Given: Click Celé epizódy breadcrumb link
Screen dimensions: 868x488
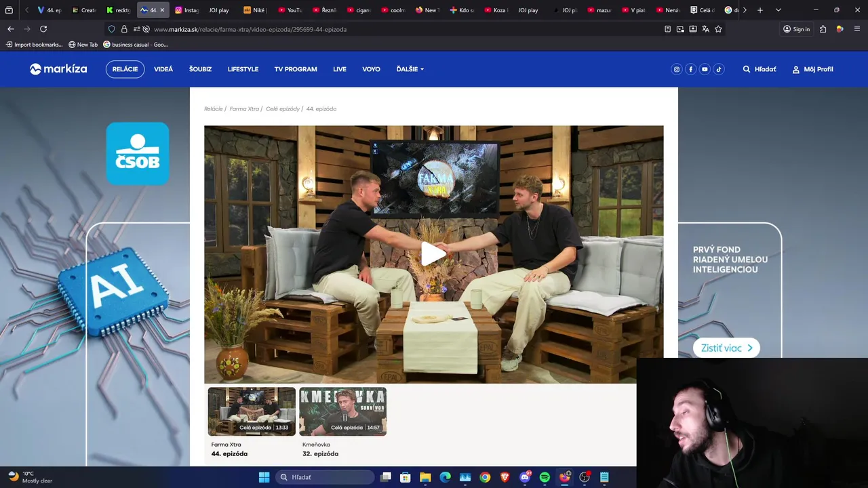Looking at the screenshot, I should click(x=282, y=108).
